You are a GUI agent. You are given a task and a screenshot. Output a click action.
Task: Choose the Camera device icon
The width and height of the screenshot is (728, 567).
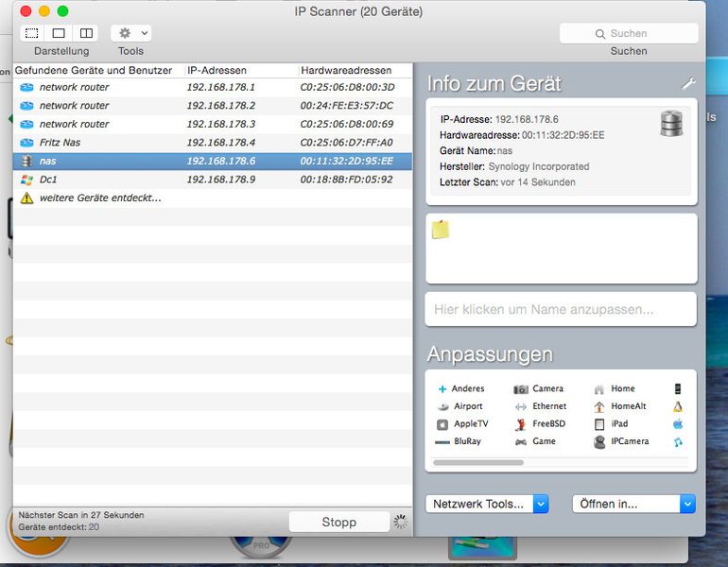coord(521,388)
